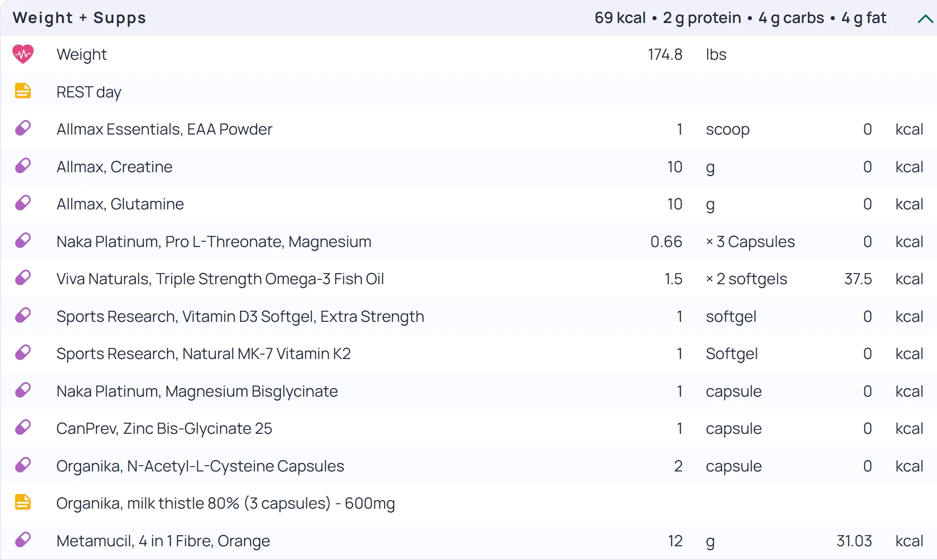Image resolution: width=937 pixels, height=560 pixels.
Task: Click the 2 amount for N-Acetyl-L-Cysteine
Action: [678, 466]
